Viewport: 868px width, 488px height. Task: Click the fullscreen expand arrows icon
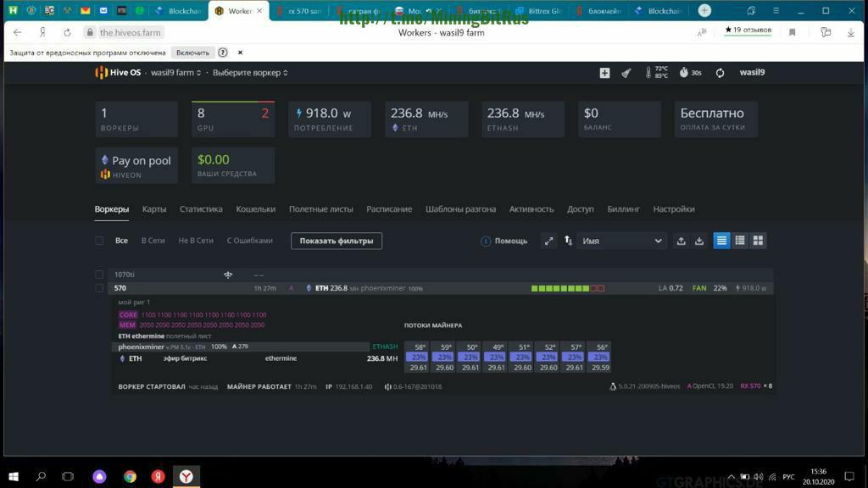pyautogui.click(x=548, y=241)
